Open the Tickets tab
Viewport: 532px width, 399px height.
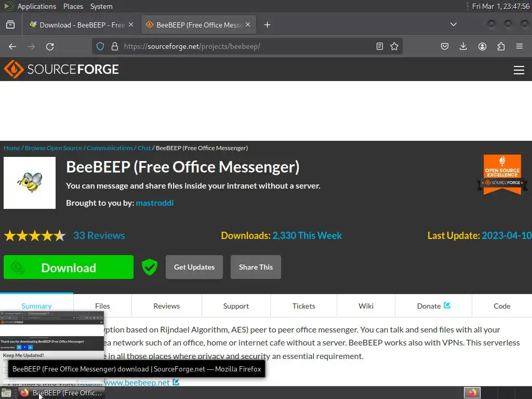point(303,305)
